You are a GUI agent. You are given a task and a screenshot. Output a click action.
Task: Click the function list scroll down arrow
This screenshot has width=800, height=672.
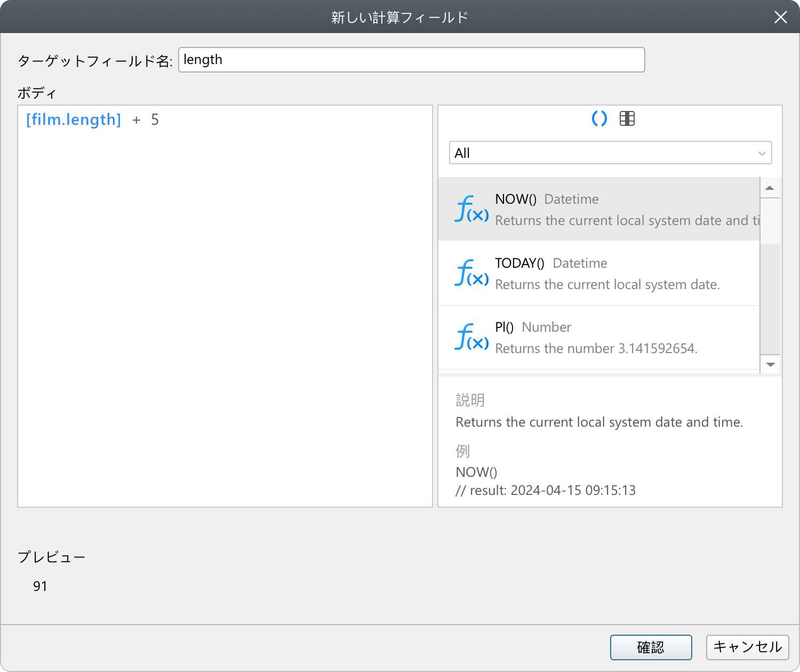click(770, 364)
